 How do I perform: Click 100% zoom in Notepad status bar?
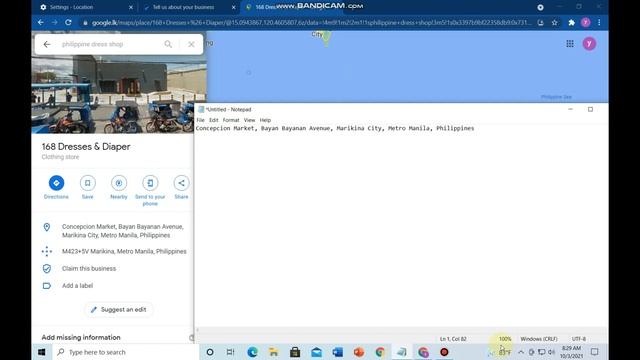pyautogui.click(x=505, y=339)
